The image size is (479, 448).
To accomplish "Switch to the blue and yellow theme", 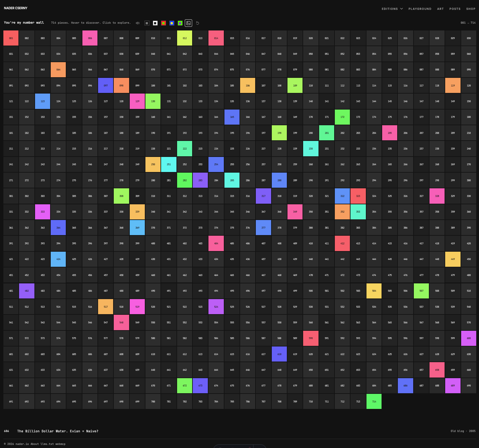I will coord(172,23).
